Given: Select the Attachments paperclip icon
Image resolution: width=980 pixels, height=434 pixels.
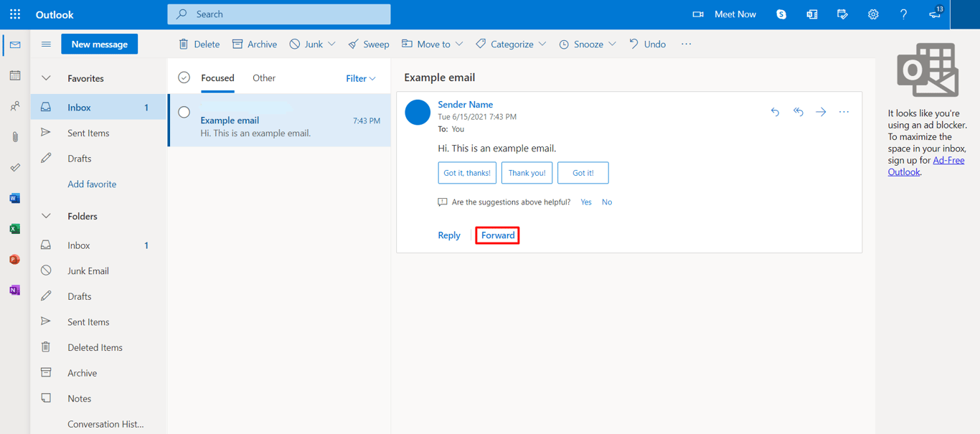Looking at the screenshot, I should click(x=14, y=136).
